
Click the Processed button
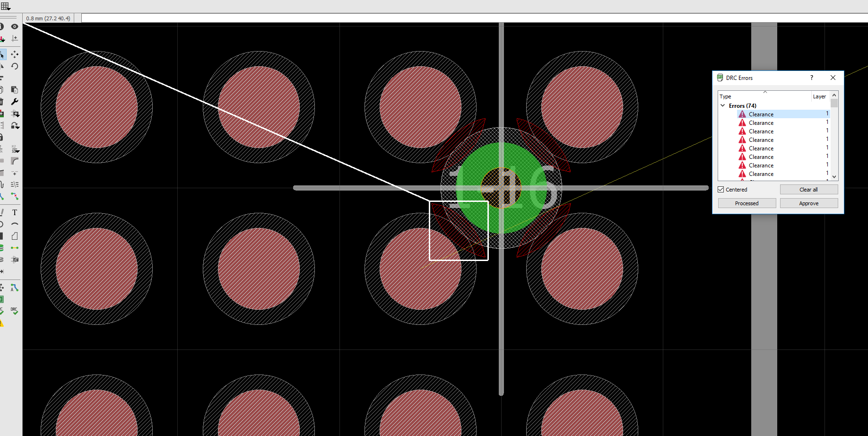click(746, 203)
